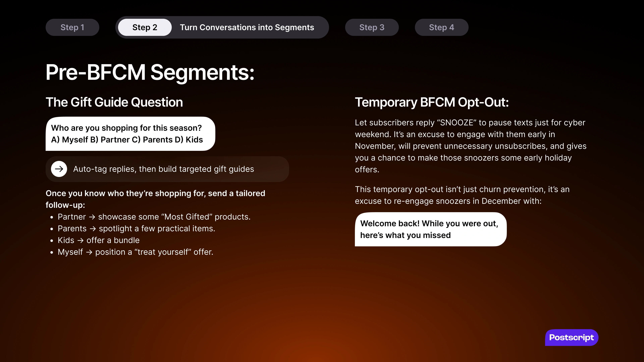
Task: Click the Auto-tag replies callout bar
Action: point(167,169)
